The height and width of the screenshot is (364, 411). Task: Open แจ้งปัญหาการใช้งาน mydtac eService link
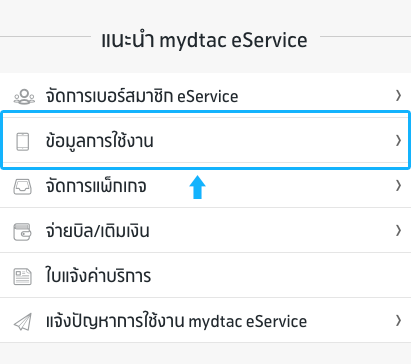pos(176,321)
